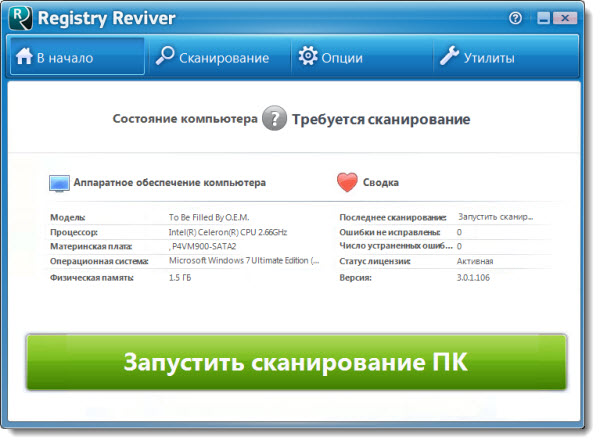Click the Аппаратное обеспечение компьютера heading
600x444 pixels.
(170, 184)
